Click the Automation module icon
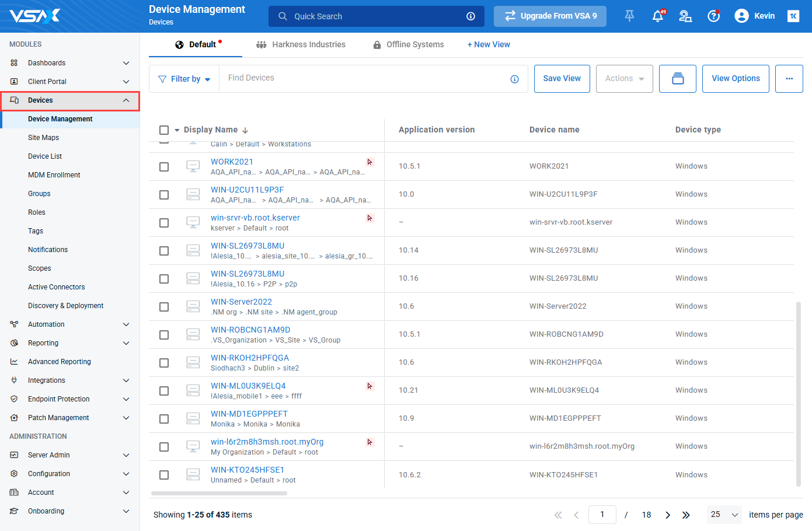 point(14,324)
